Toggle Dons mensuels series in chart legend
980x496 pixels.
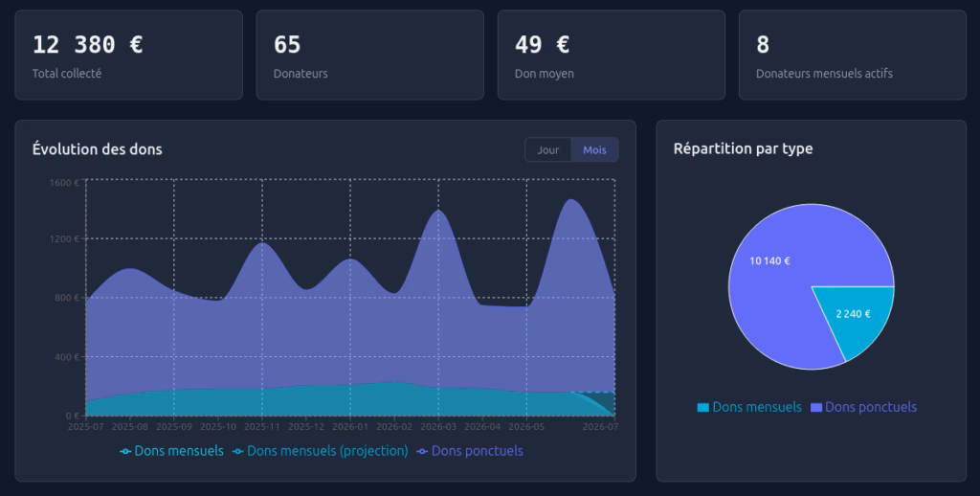pyautogui.click(x=171, y=451)
